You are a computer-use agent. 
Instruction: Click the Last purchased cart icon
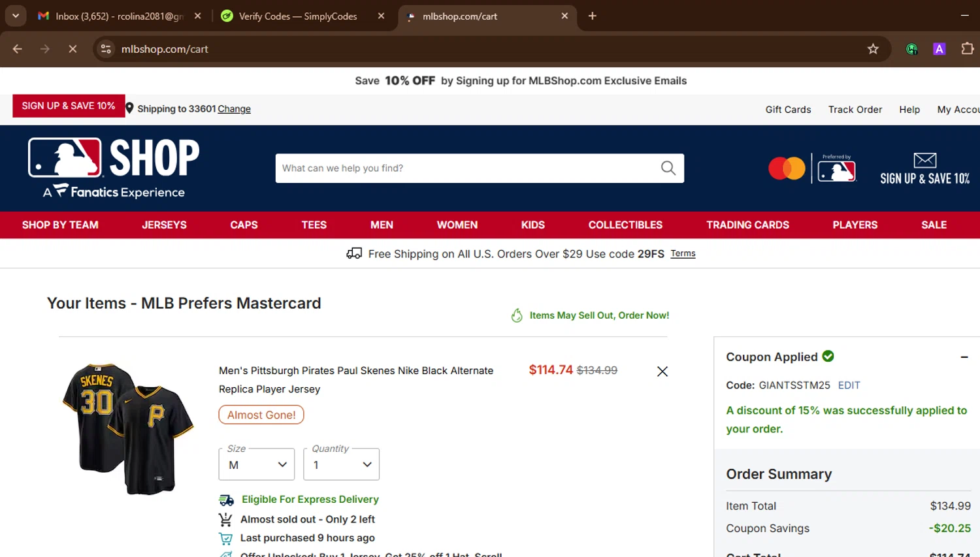[225, 539]
